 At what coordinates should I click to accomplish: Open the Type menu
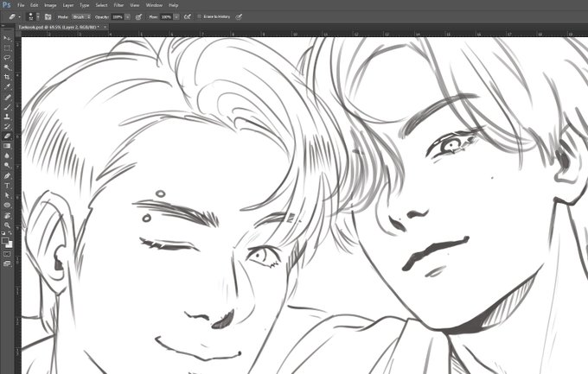coord(85,5)
